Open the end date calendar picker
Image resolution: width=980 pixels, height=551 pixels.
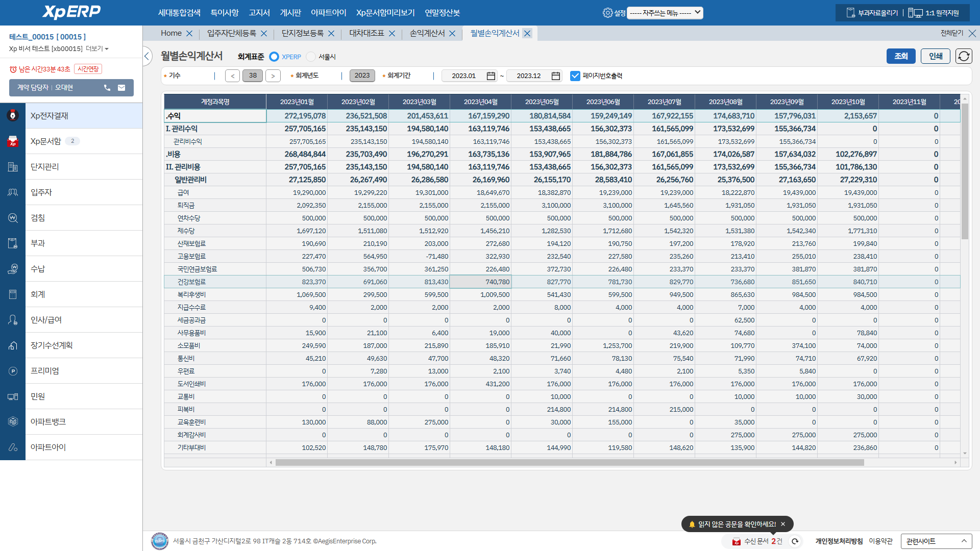coord(556,76)
